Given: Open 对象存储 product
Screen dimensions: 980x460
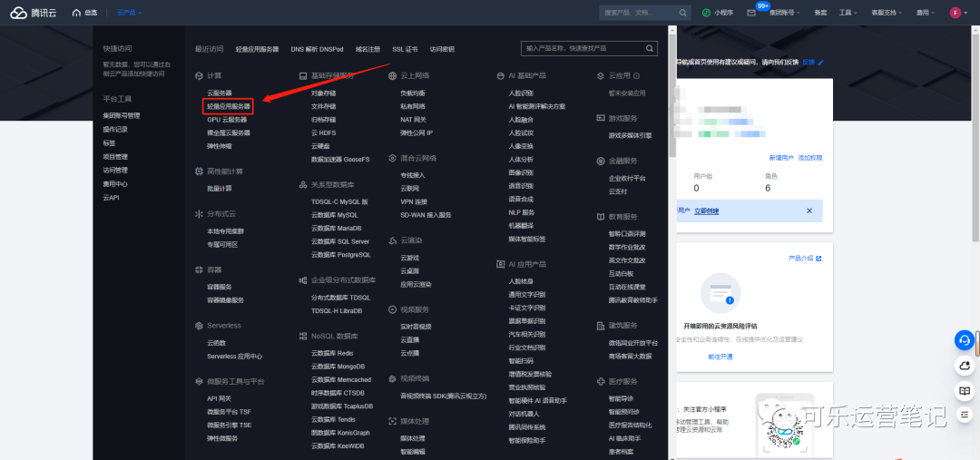Looking at the screenshot, I should (x=324, y=93).
